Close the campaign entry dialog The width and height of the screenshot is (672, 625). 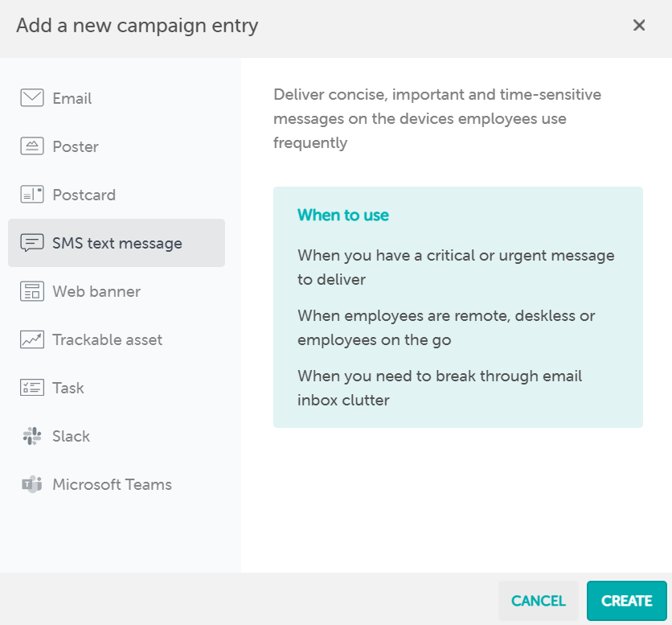639,25
